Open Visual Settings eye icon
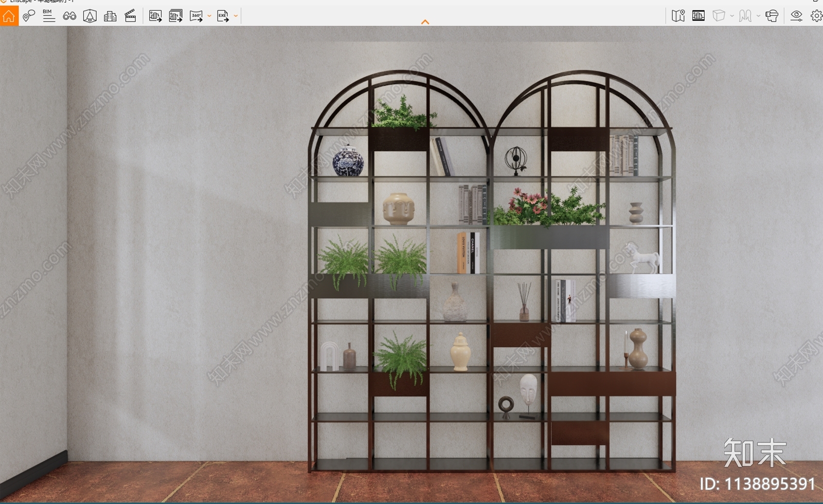 coord(796,16)
